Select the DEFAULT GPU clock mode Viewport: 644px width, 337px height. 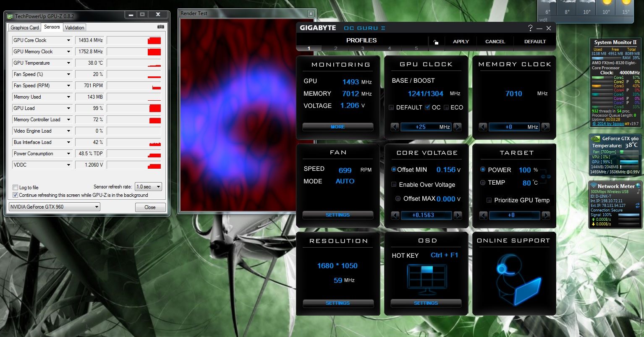coord(391,107)
